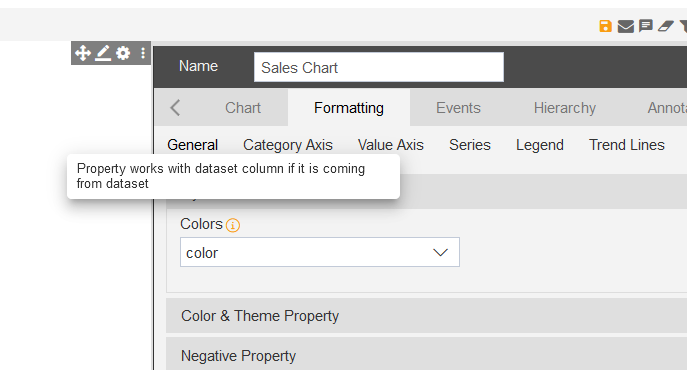Open the Trend Lines sub-tab

(x=627, y=145)
